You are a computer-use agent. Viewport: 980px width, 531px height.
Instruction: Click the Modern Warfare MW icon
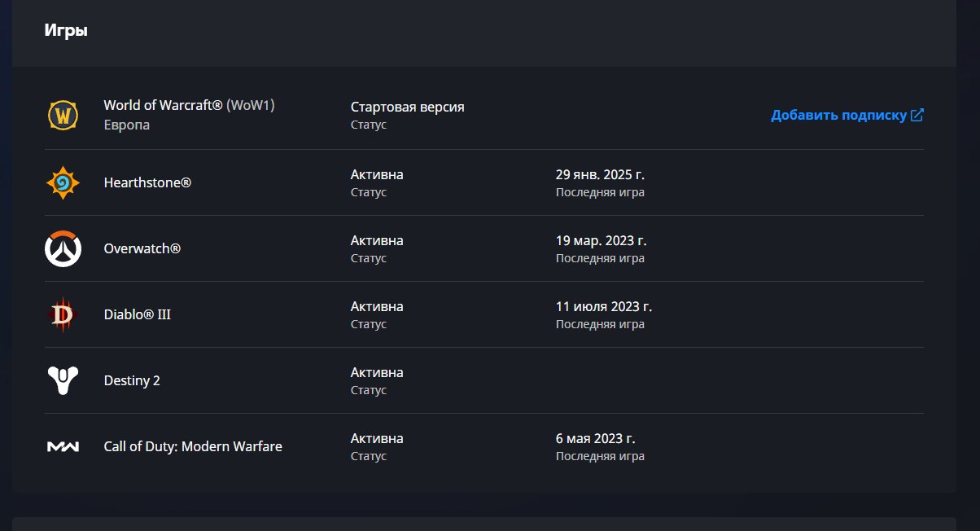[63, 446]
